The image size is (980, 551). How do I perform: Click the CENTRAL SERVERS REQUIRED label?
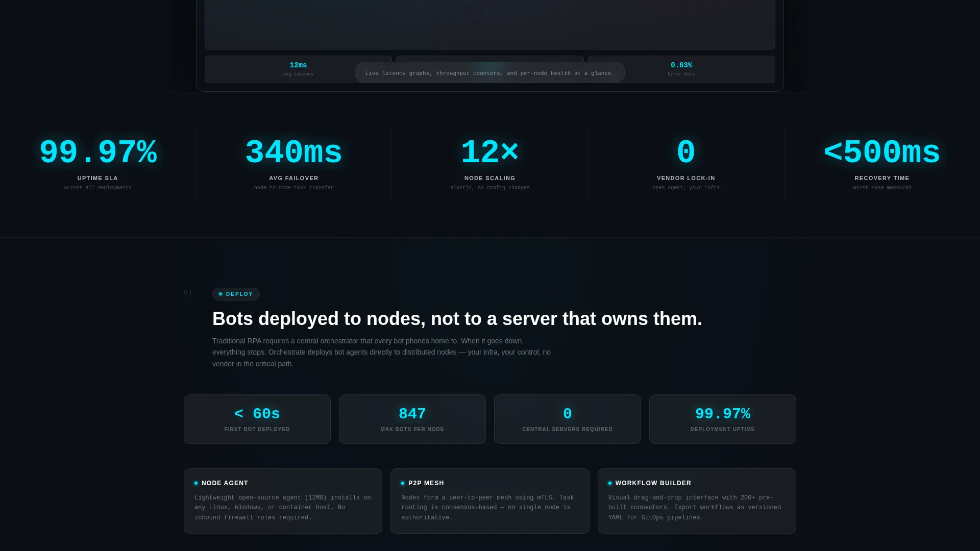(568, 429)
